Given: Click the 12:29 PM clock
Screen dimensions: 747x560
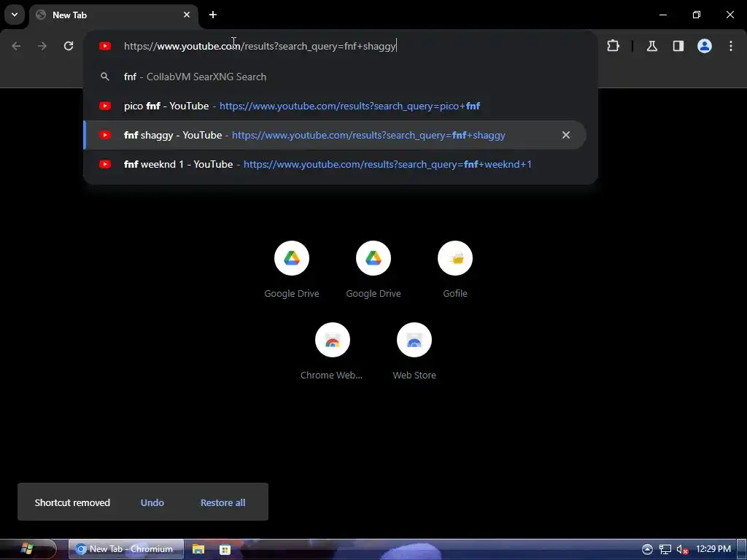Looking at the screenshot, I should coord(713,549).
